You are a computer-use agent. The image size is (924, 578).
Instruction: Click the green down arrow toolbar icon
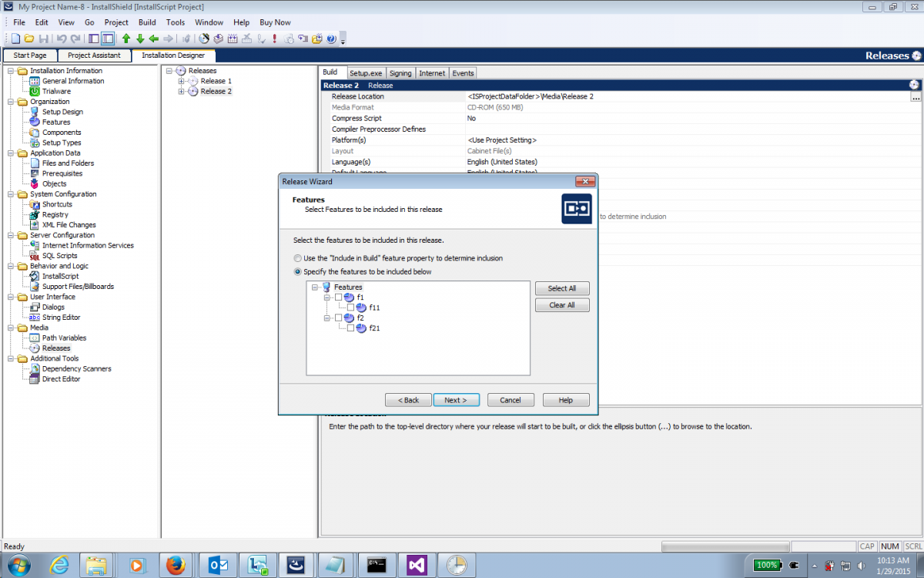pyautogui.click(x=140, y=39)
